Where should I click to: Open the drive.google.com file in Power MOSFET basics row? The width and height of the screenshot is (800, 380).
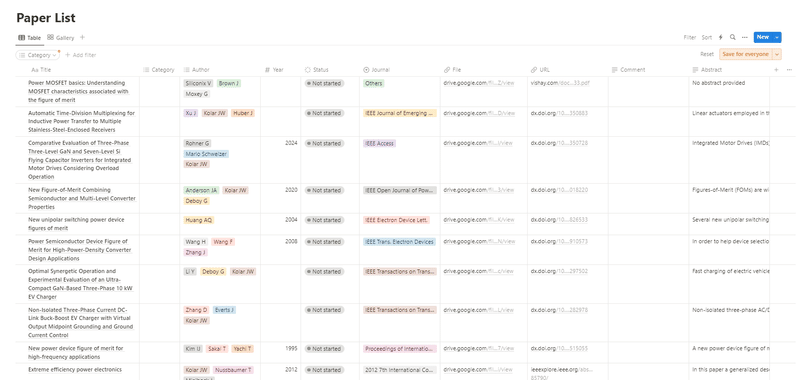tap(479, 83)
